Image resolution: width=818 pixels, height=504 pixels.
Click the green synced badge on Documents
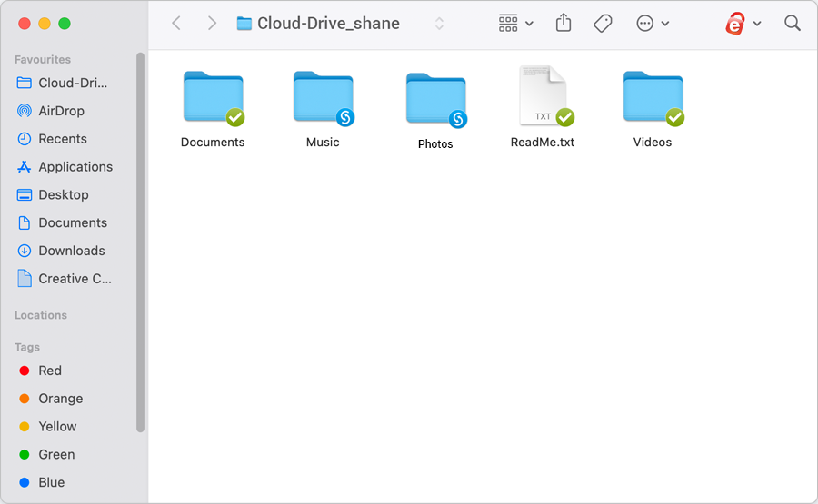click(x=235, y=117)
